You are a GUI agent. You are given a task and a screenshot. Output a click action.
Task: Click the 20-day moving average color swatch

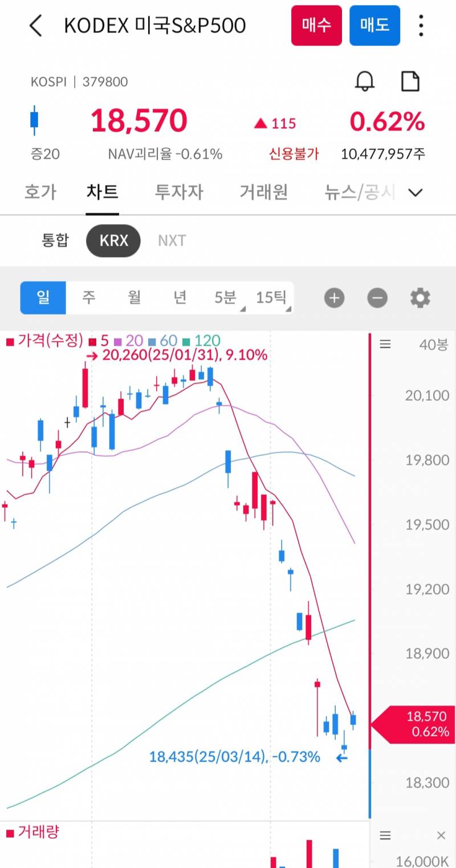pos(118,341)
